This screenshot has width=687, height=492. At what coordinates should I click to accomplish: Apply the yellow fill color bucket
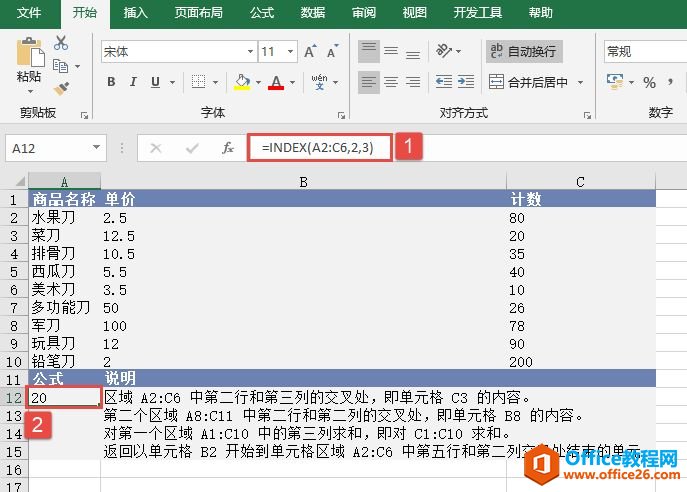click(x=242, y=82)
